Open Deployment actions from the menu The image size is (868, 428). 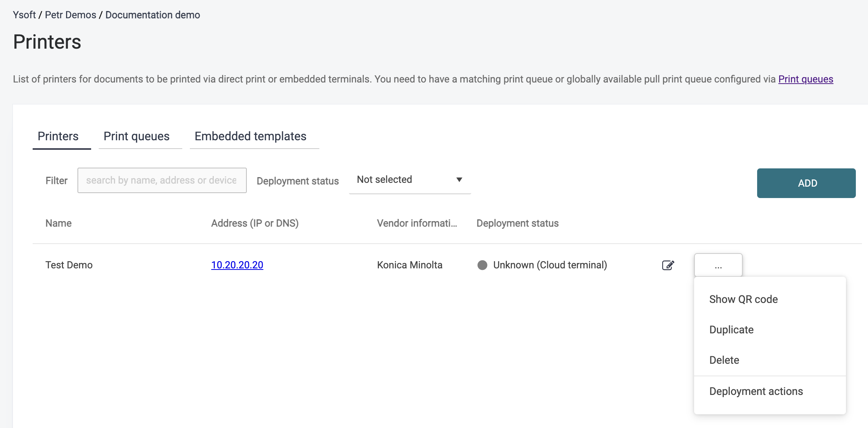click(756, 391)
